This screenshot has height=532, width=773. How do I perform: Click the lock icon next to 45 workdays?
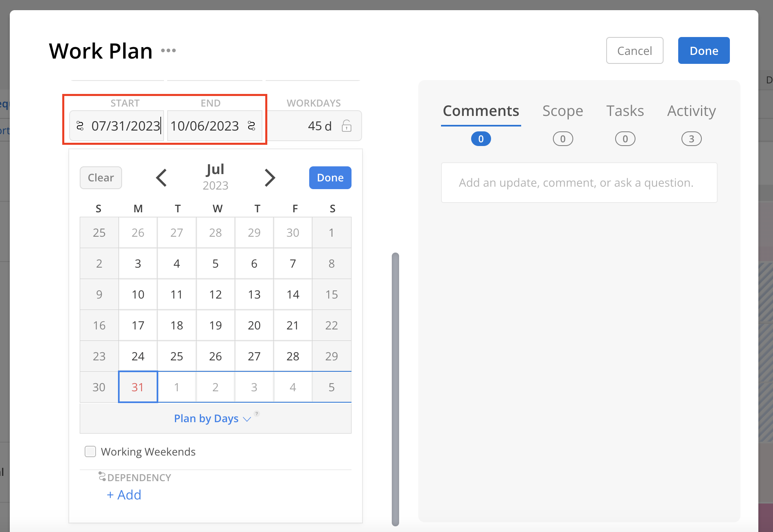tap(347, 126)
